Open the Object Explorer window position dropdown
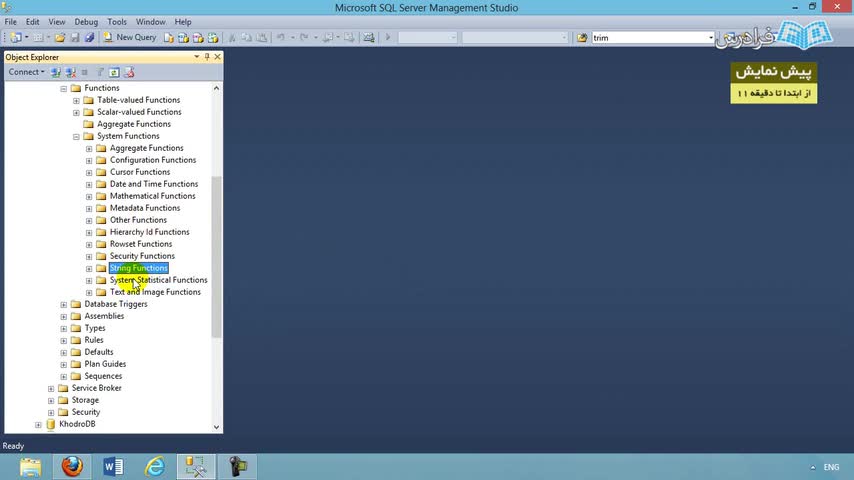This screenshot has height=480, width=854. [197, 57]
